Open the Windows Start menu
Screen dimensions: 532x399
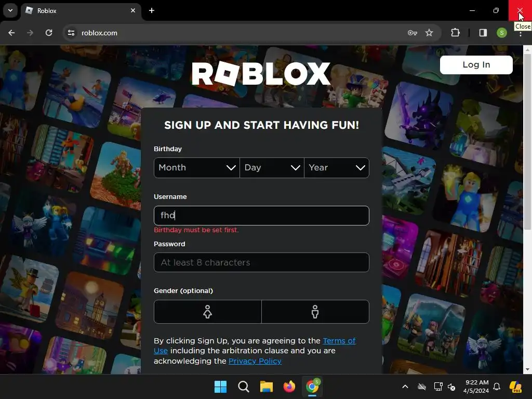pyautogui.click(x=220, y=387)
